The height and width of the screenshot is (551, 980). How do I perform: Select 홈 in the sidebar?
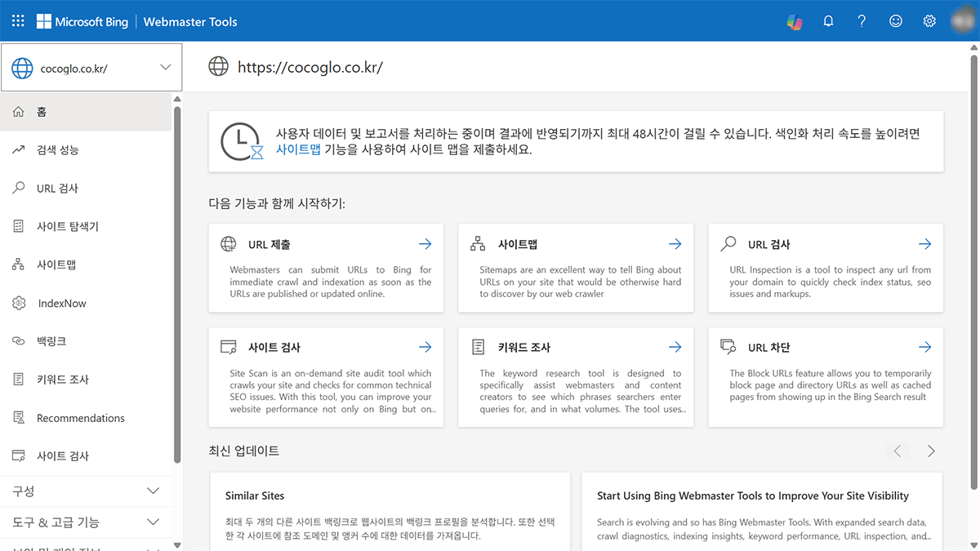click(86, 111)
